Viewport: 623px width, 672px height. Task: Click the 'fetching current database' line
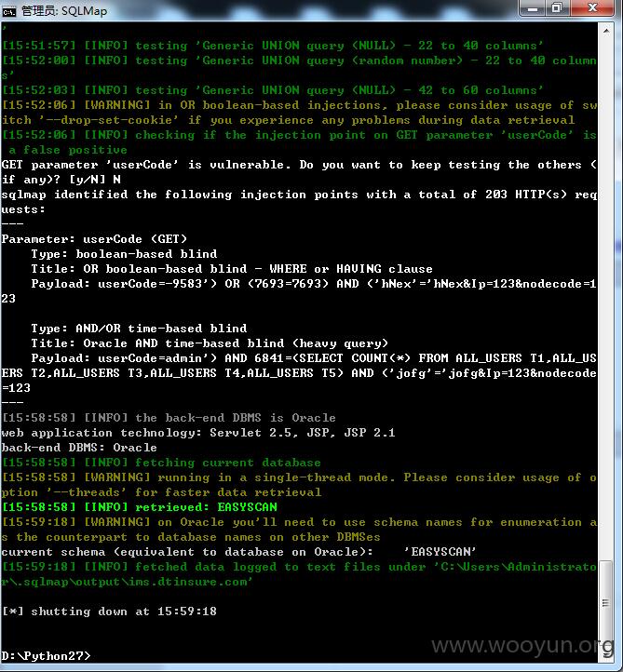pos(161,463)
